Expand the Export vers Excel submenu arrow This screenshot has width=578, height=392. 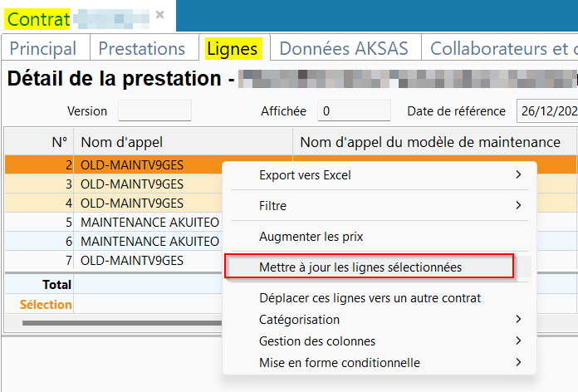click(x=519, y=174)
